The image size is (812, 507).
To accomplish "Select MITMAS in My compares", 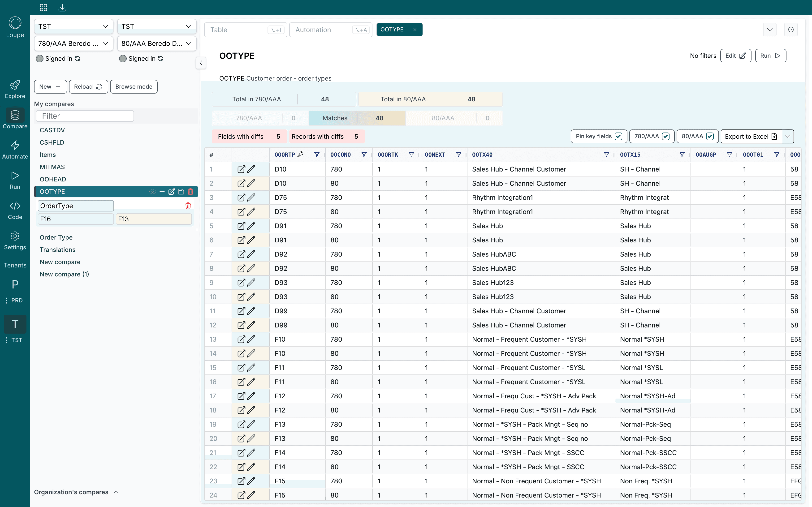I will (x=52, y=167).
